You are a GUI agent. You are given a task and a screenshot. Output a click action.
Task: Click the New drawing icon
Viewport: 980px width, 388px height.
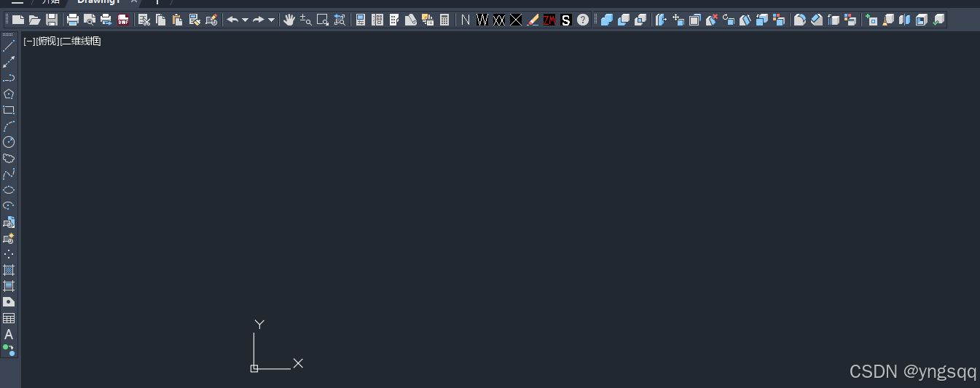(18, 20)
